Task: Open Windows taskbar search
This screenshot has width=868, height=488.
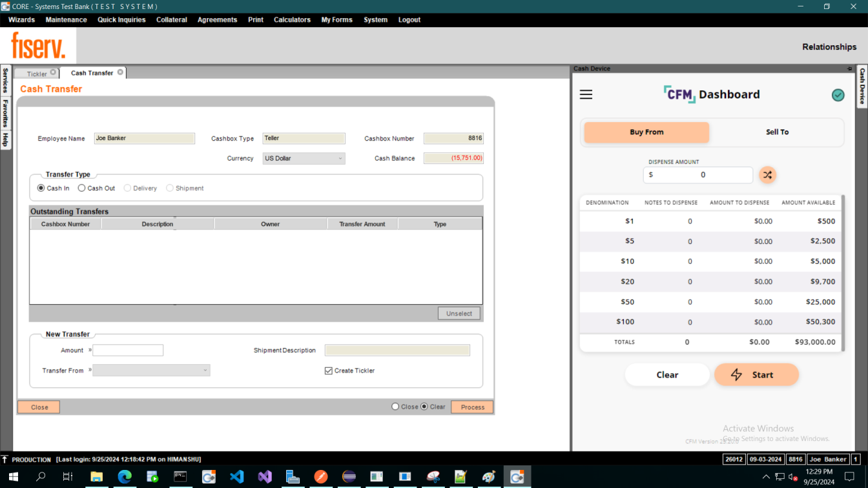Action: click(x=41, y=477)
